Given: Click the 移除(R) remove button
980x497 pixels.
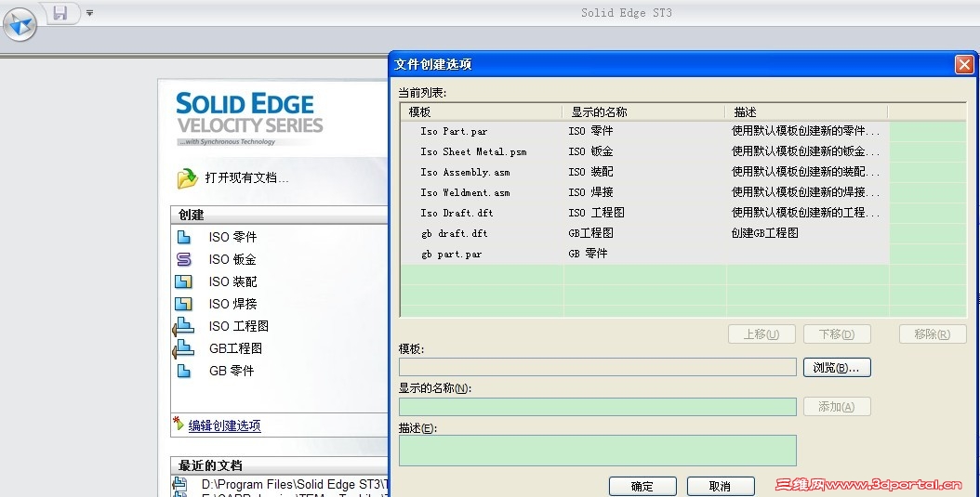Looking at the screenshot, I should pos(933,334).
